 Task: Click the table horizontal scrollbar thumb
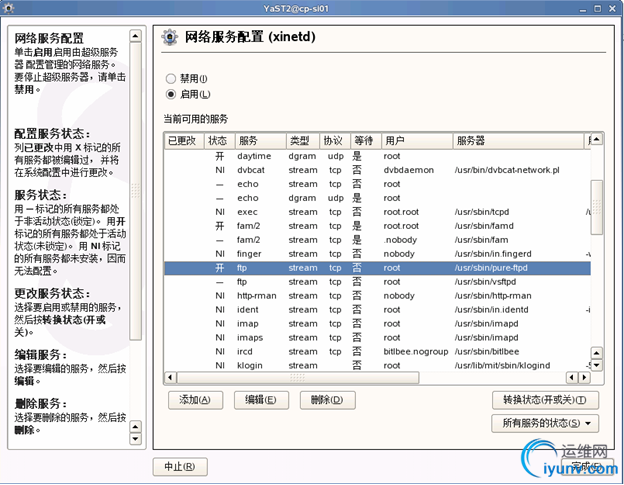point(298,377)
